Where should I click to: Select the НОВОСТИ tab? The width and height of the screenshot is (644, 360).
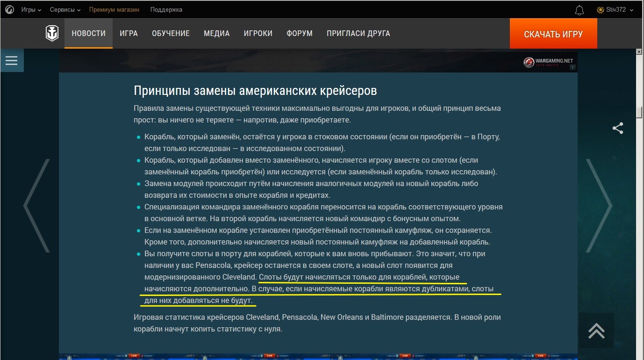click(x=88, y=34)
